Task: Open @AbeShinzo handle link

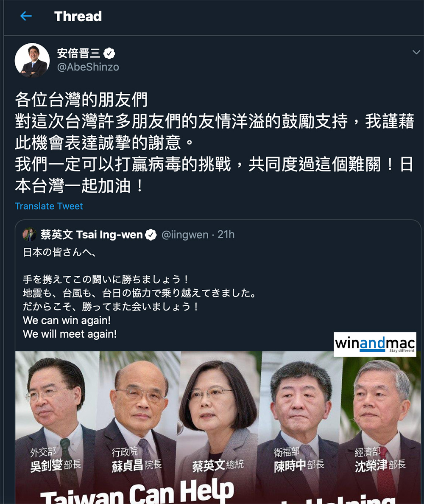Action: 88,67
